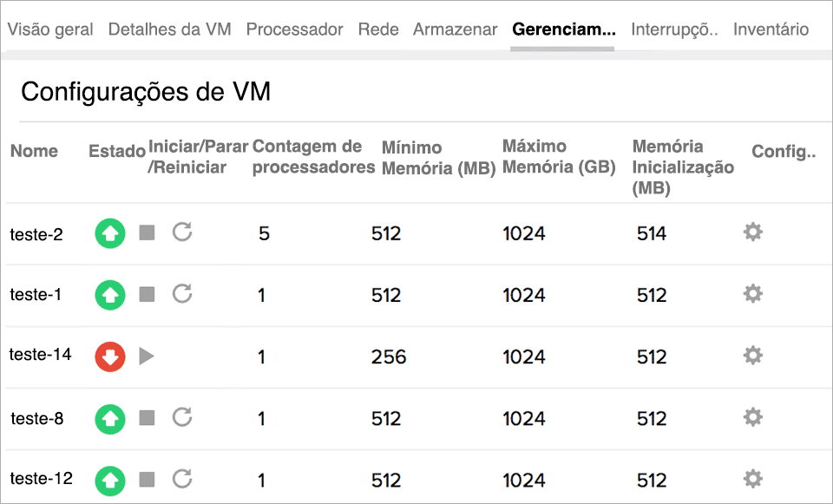Stop the teste-12 virtual machine

point(146,478)
